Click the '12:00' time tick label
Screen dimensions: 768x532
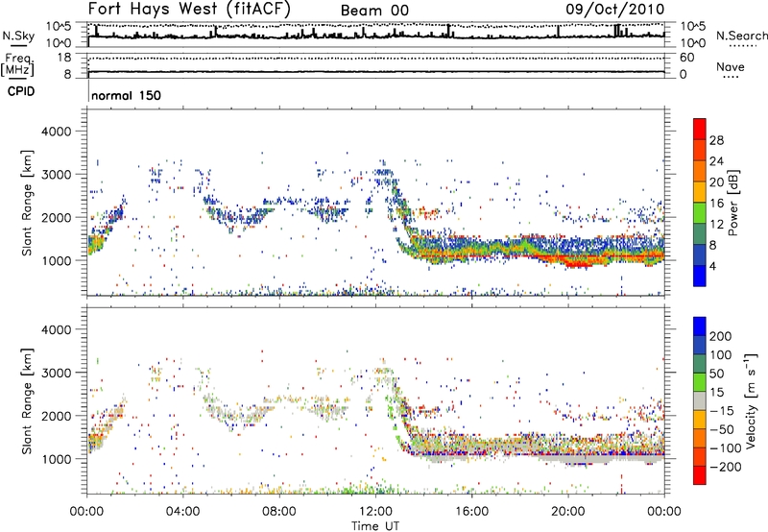375,512
